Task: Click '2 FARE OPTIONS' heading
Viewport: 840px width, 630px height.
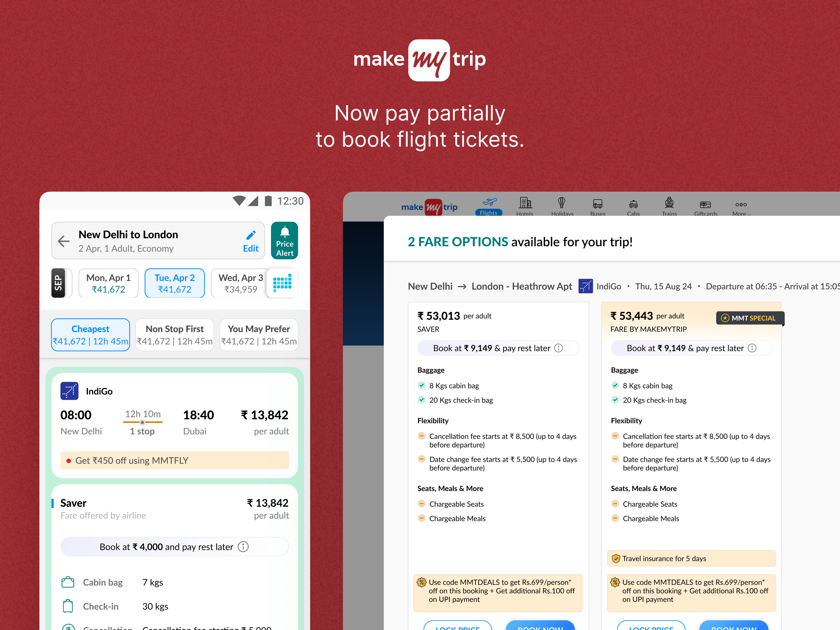Action: [458, 242]
